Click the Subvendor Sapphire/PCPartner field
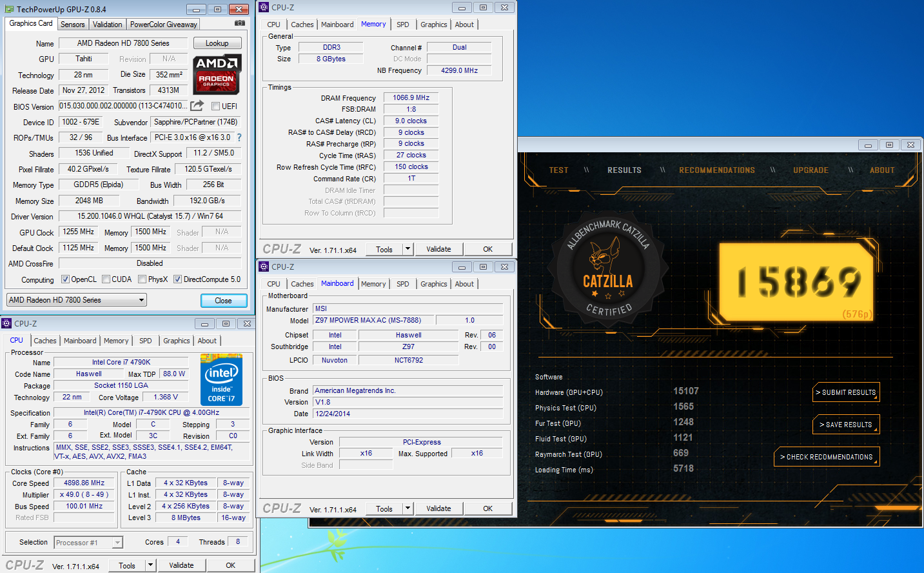 coord(195,122)
